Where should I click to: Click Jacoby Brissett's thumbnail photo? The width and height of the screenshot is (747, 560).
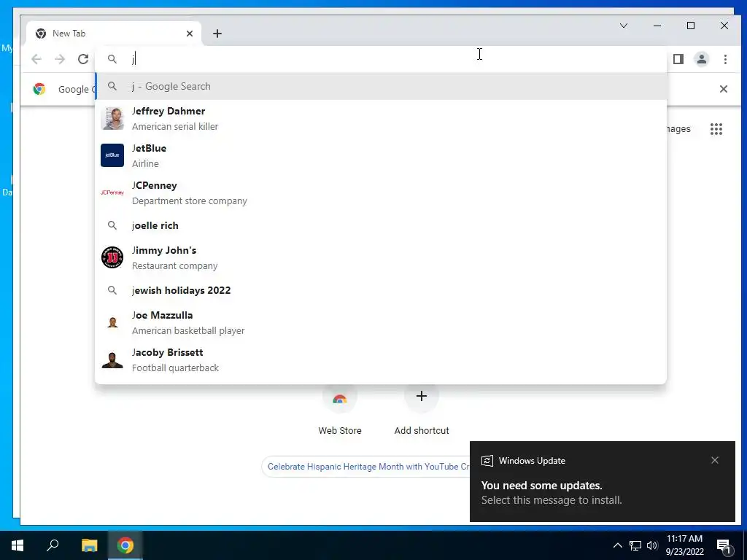(112, 359)
